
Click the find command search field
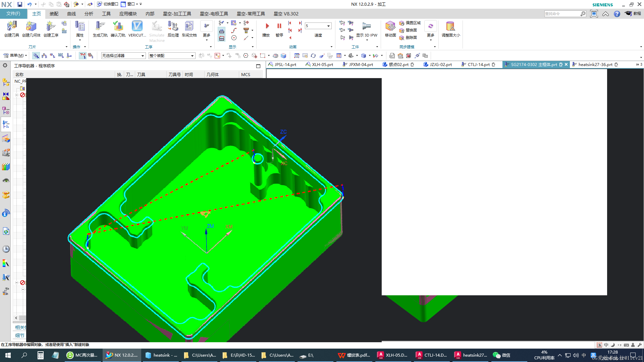point(562,14)
